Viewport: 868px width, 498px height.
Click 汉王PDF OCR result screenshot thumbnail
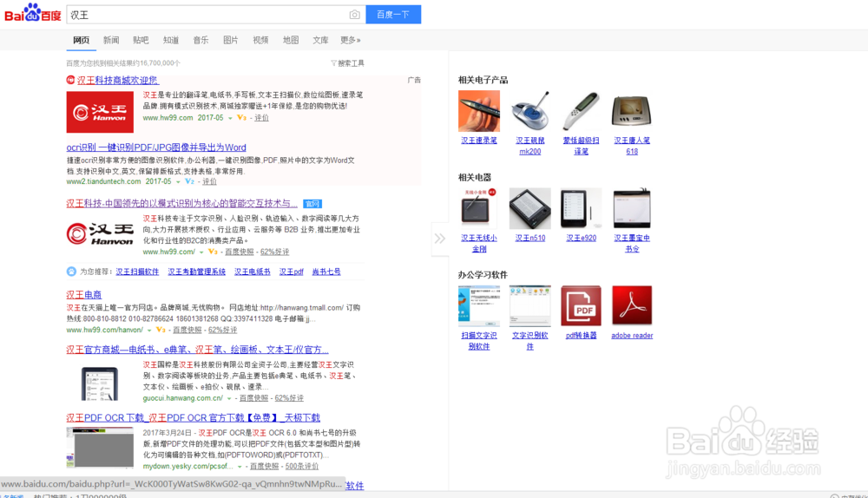point(100,447)
